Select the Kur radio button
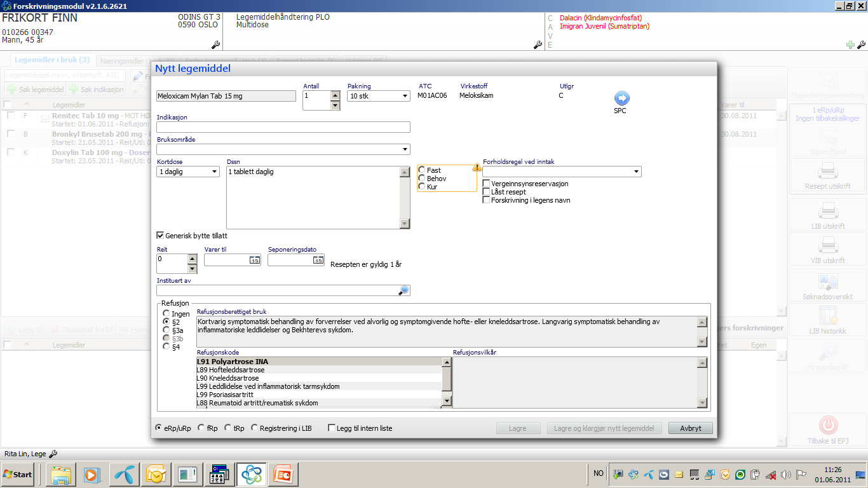The width and height of the screenshot is (868, 488). (x=422, y=187)
